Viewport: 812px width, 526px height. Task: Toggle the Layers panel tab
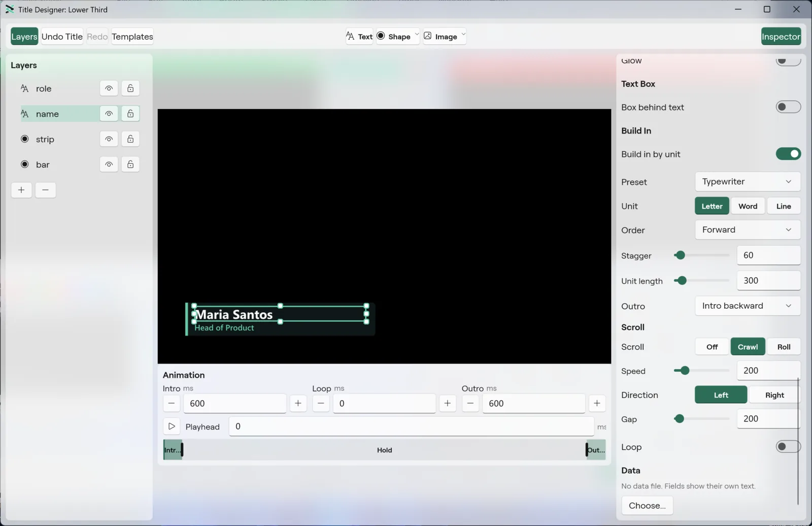24,37
